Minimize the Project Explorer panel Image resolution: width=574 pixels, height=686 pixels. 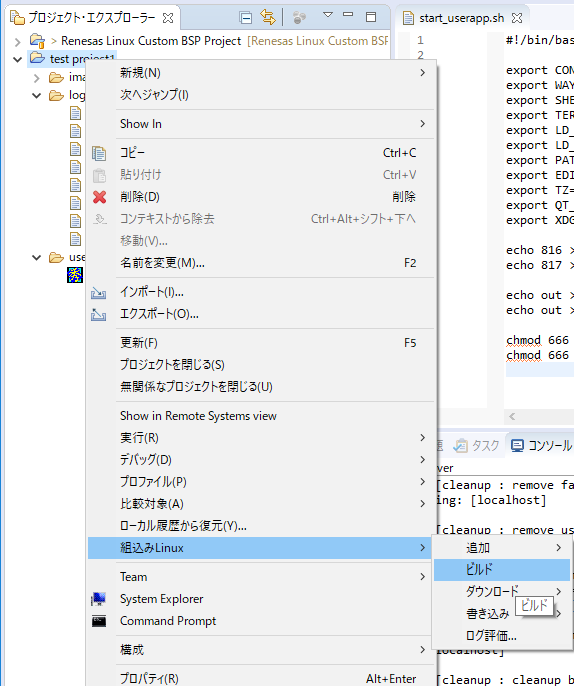[348, 14]
